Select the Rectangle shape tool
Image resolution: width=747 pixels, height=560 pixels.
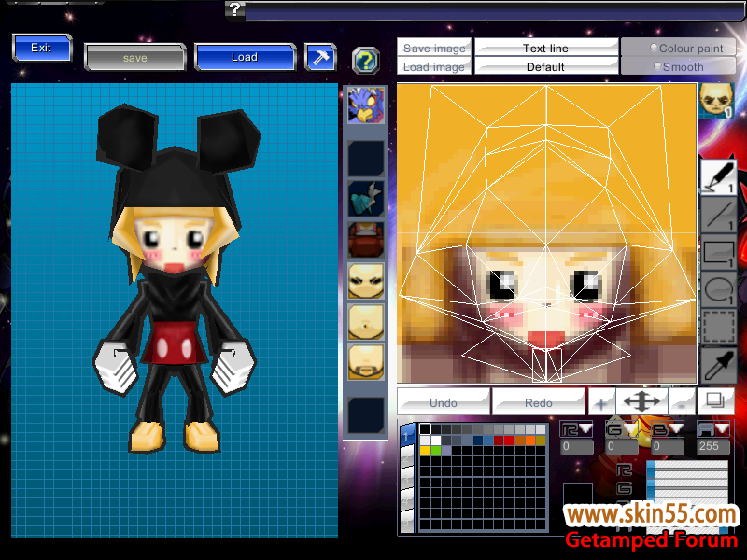click(718, 252)
